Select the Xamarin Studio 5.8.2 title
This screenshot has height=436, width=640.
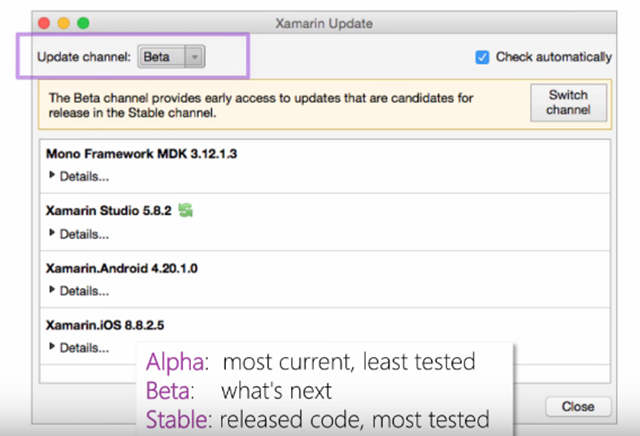109,211
